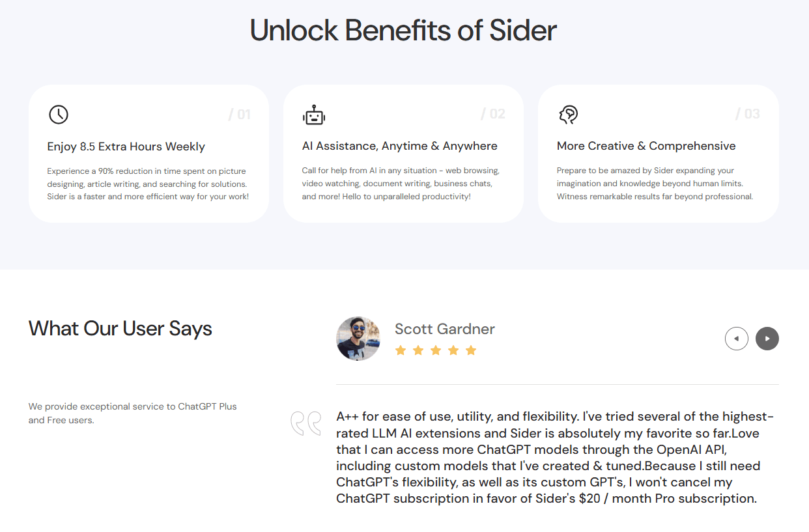This screenshot has width=809, height=532.
Task: Click the What Our User Says heading
Action: (121, 328)
